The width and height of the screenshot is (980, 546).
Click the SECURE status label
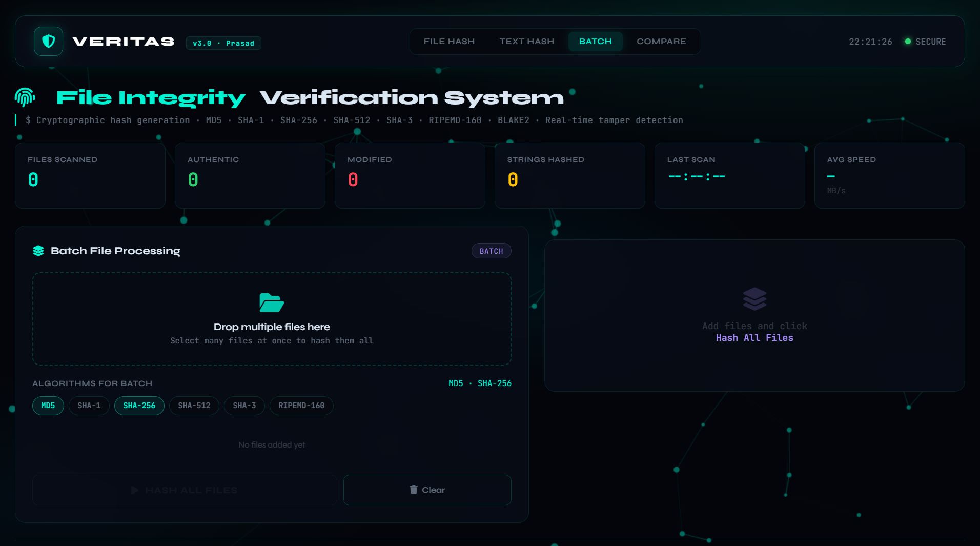[931, 42]
